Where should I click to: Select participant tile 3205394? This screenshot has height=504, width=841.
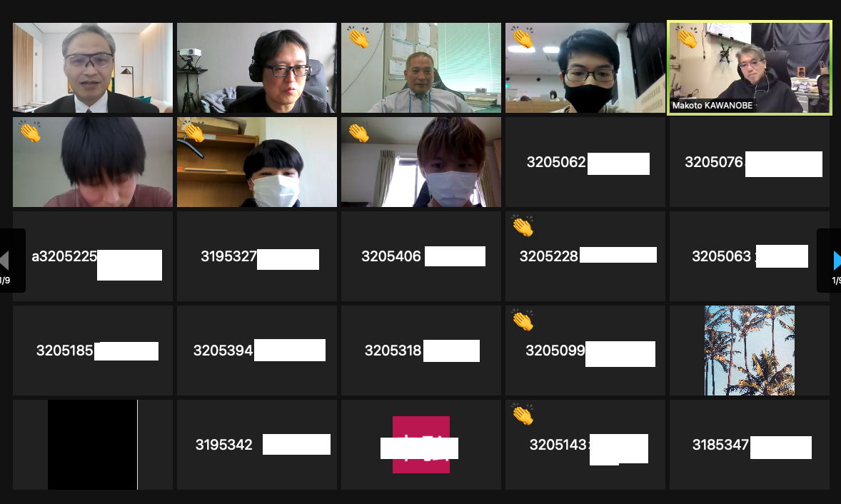[257, 351]
